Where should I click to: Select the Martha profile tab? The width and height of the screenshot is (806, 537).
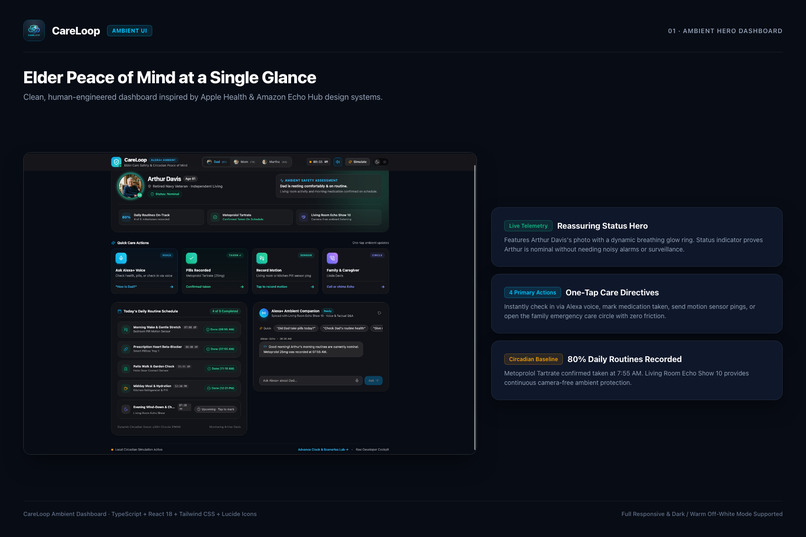coord(274,162)
